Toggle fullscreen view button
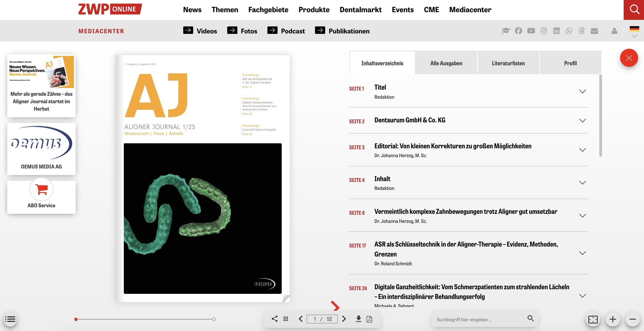The height and width of the screenshot is (331, 644). point(593,319)
